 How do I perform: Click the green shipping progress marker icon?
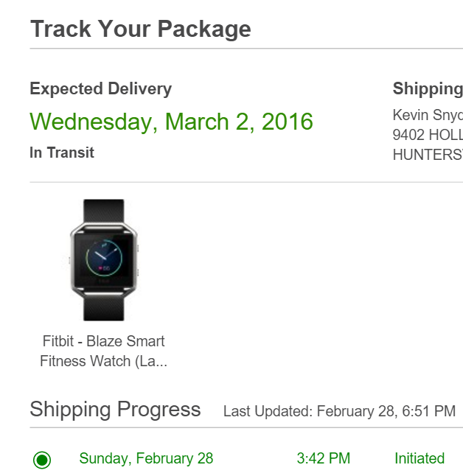coord(42,460)
